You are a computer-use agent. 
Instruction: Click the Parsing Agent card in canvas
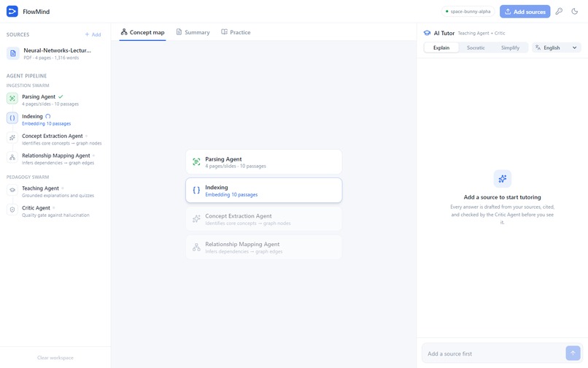[263, 162]
